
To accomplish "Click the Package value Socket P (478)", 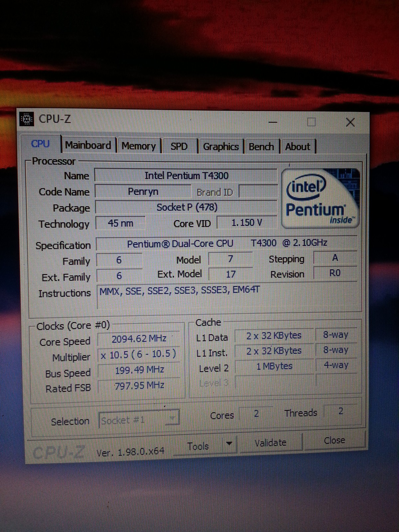I will 187,207.
